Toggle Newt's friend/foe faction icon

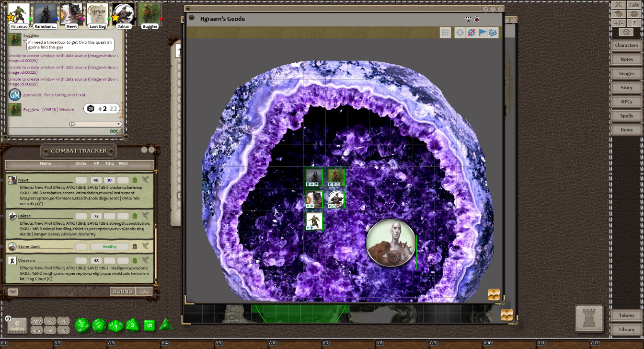[135, 180]
